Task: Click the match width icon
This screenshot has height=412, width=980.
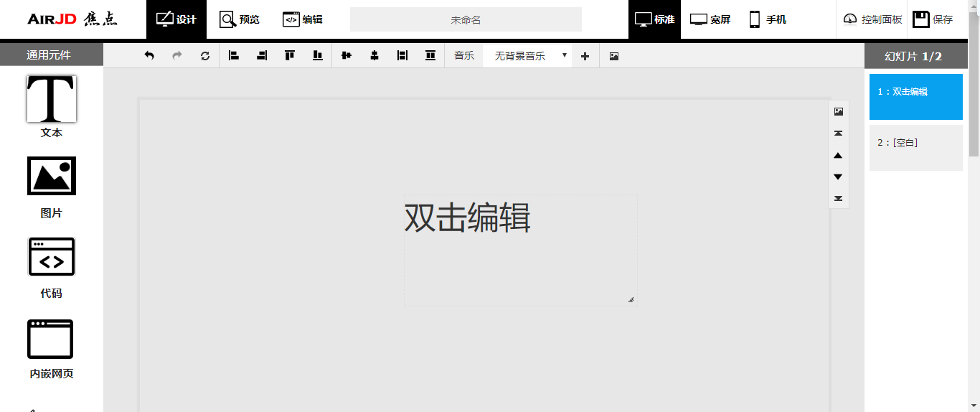Action: pos(402,56)
